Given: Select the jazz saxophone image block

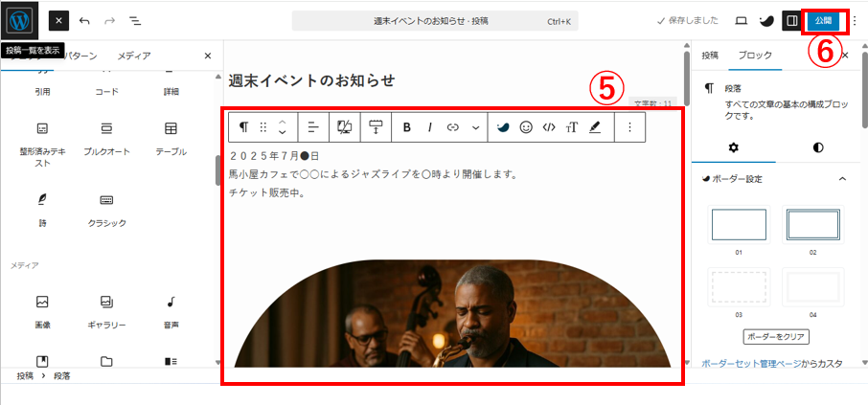Looking at the screenshot, I should tap(453, 313).
